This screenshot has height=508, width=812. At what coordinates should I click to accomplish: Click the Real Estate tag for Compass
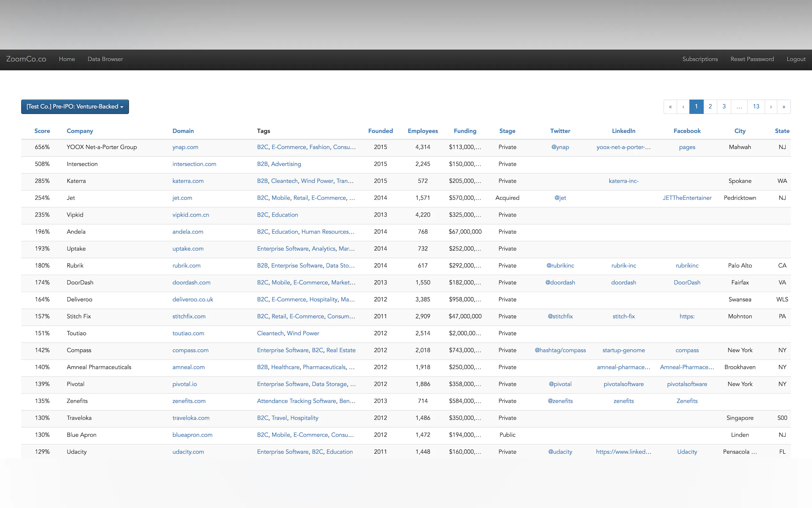coord(341,350)
